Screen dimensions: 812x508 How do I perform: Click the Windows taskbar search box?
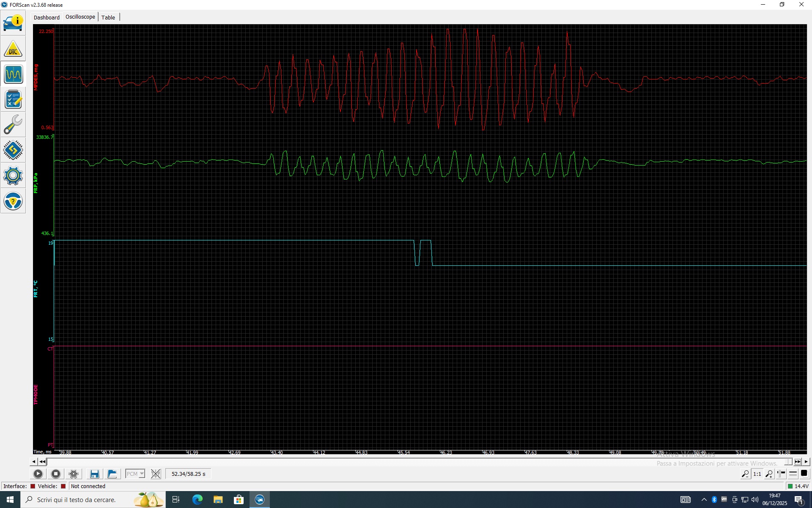click(76, 500)
